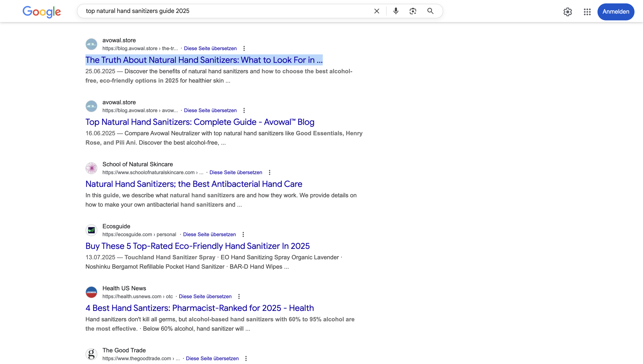
Task: Click the avowal.store favicon on the first result
Action: [x=91, y=44]
